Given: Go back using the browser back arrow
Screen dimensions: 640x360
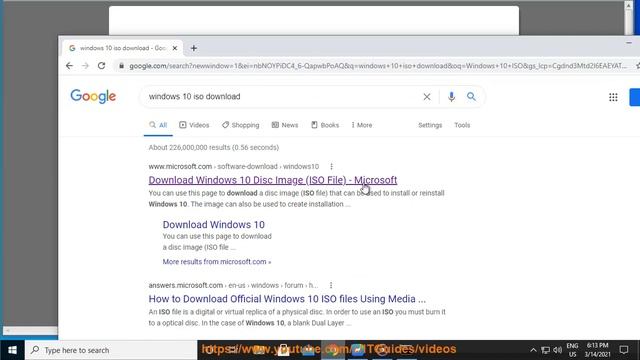Looking at the screenshot, I should [69, 66].
